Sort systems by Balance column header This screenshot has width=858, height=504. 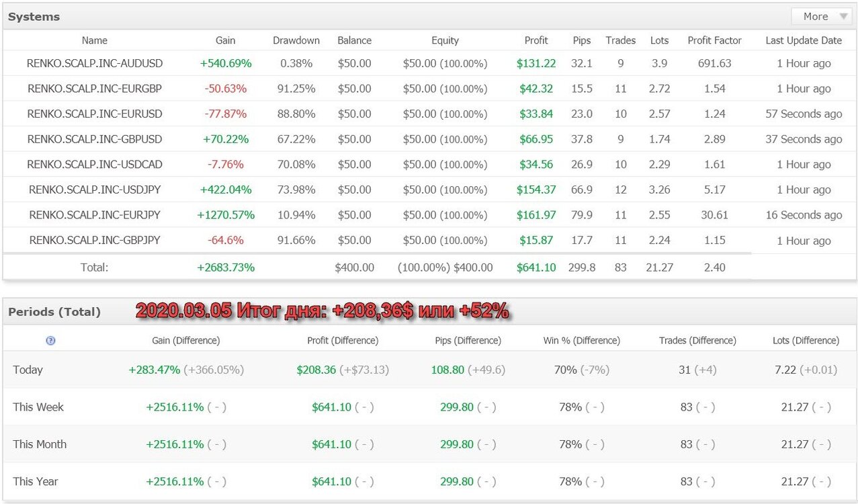tap(355, 40)
